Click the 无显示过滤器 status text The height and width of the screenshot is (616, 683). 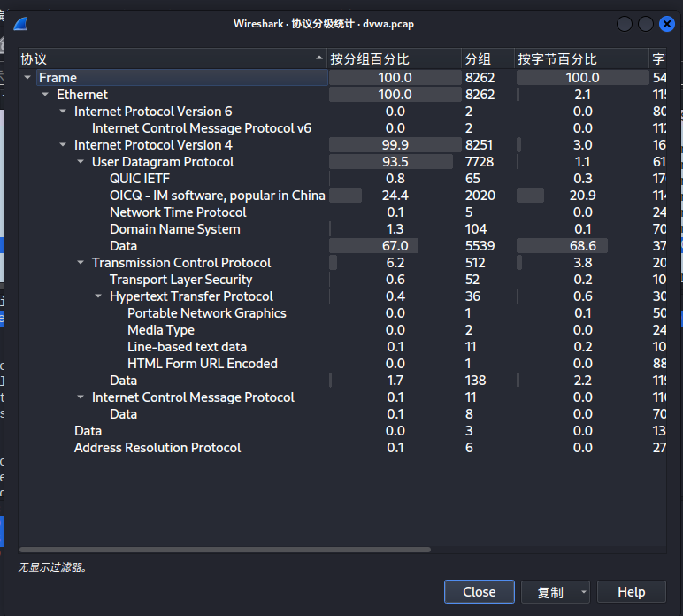coord(52,567)
